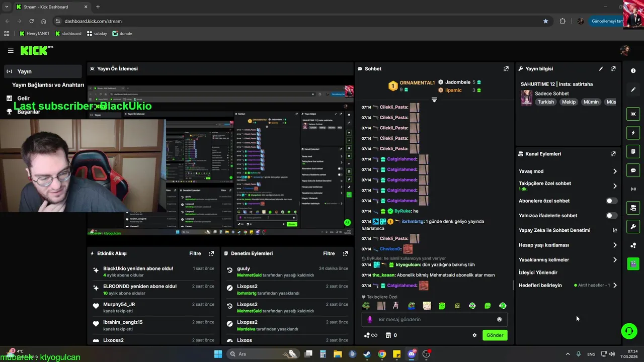Click the Mekip tag chip
Viewport: 644px width, 362px height.
[569, 102]
